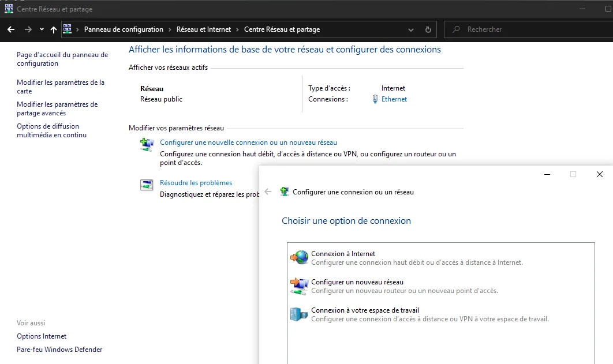
Task: Close the connection wizard dialog
Action: point(599,174)
